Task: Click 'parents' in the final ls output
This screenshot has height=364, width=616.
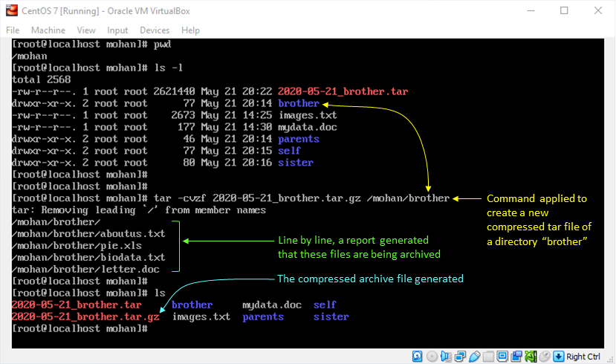Action: click(263, 317)
